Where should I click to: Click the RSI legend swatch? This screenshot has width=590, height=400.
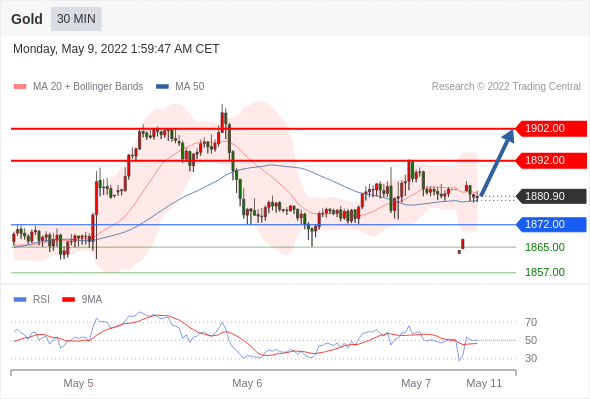[x=20, y=300]
